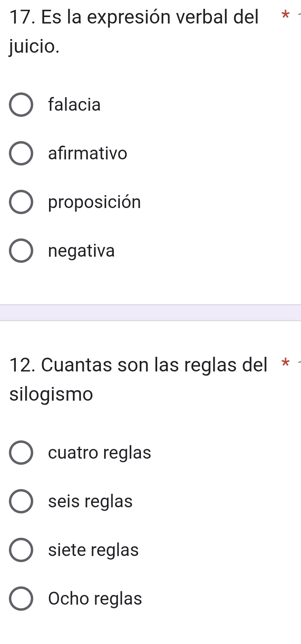Viewport: 301px width, 644px height.
Task: Tap the 'seis reglas' label text
Action: click(90, 502)
